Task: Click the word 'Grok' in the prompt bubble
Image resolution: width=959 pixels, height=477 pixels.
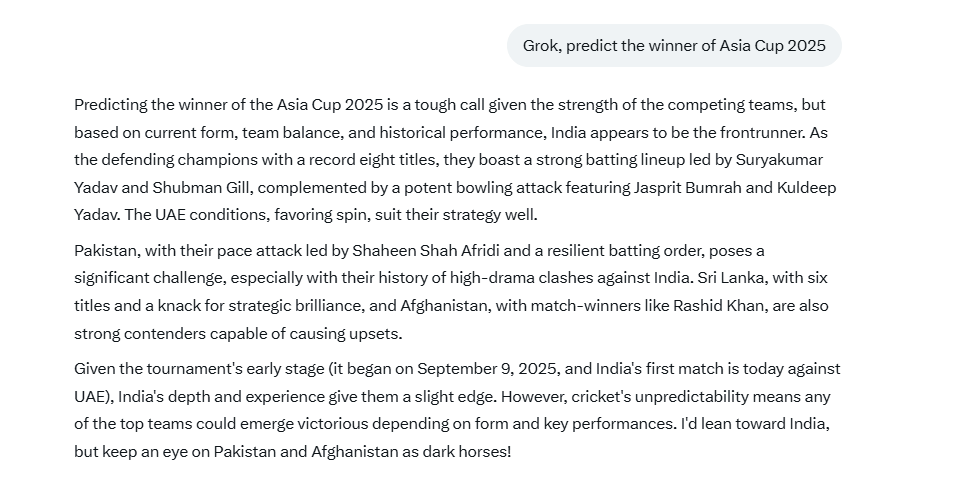Action: pos(540,46)
